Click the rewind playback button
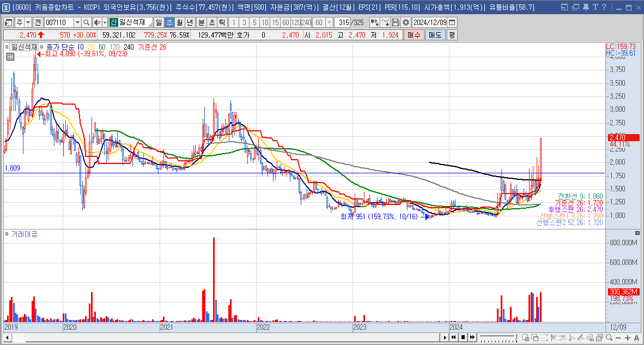Viewport: 644px width, 345px height. pyautogui.click(x=454, y=337)
